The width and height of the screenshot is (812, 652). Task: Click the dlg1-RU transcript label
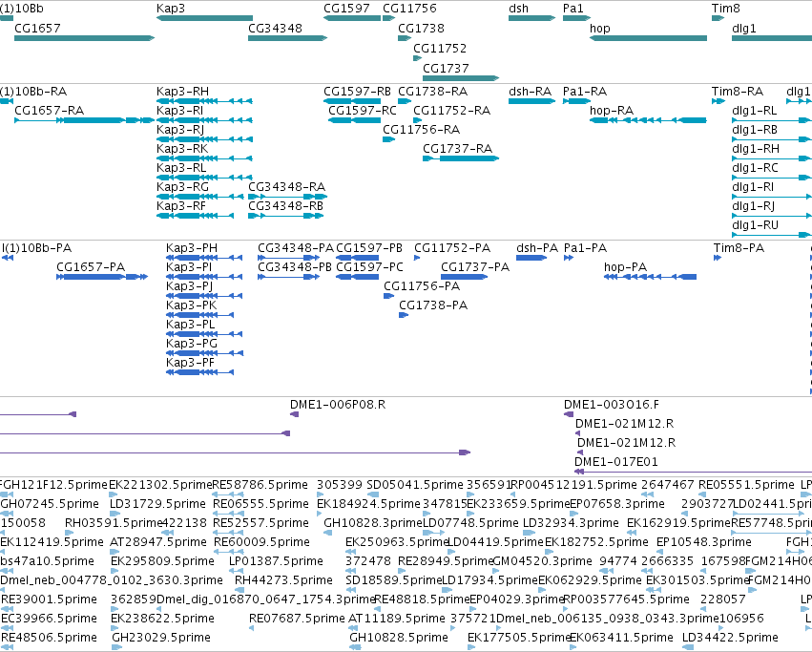pyautogui.click(x=755, y=225)
